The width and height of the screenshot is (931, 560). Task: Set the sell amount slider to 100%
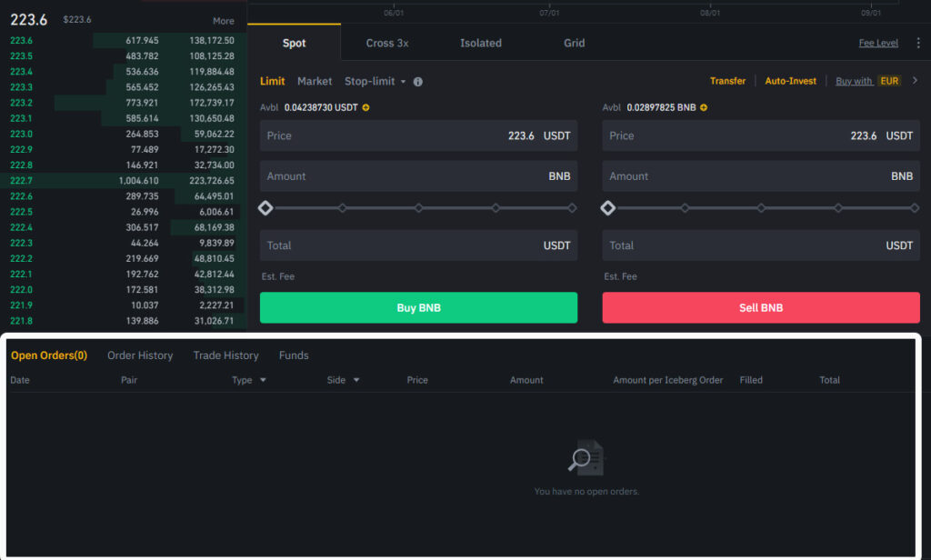click(915, 208)
